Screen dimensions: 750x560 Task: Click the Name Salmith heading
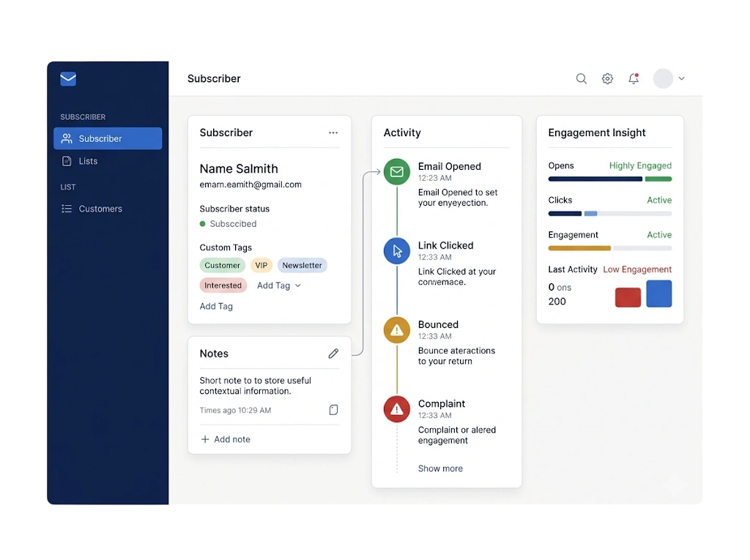[x=239, y=168]
